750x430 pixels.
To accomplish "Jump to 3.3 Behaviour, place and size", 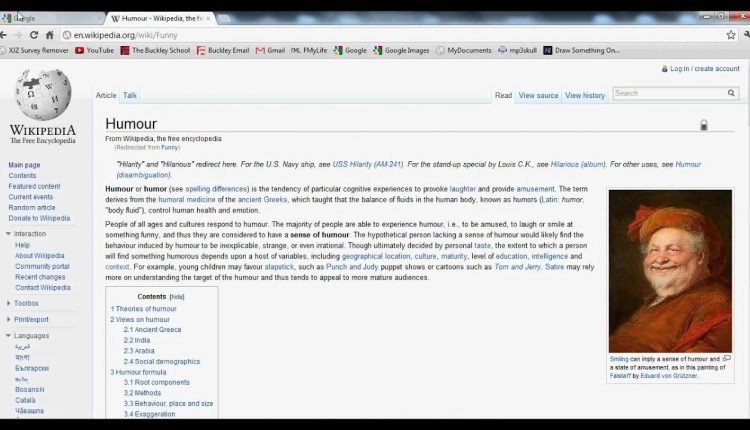I will tap(168, 403).
